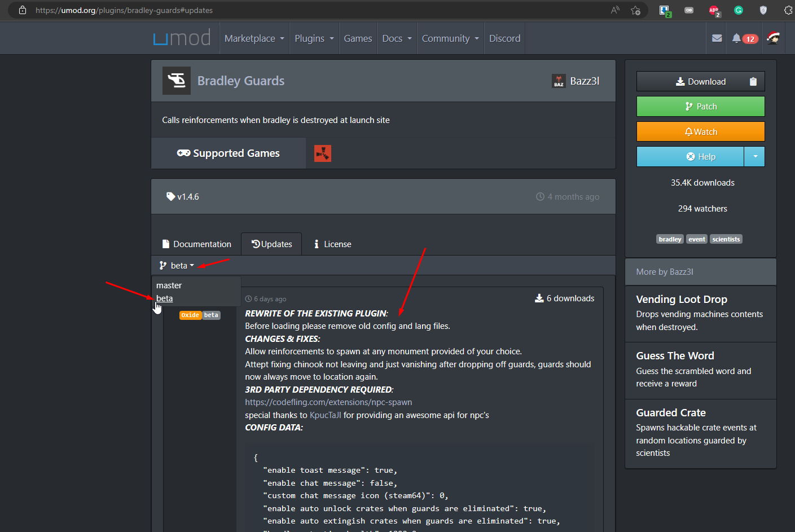Open the Bradley Guards title link

coord(241,81)
